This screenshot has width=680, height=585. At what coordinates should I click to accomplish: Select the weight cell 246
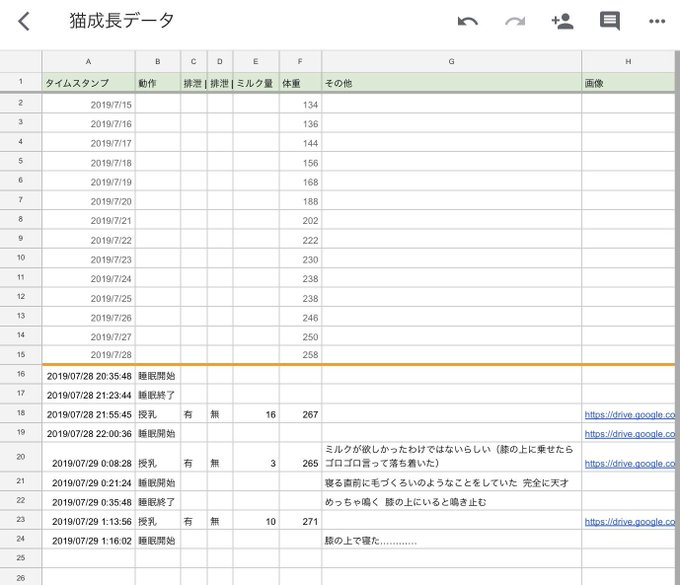pos(300,318)
